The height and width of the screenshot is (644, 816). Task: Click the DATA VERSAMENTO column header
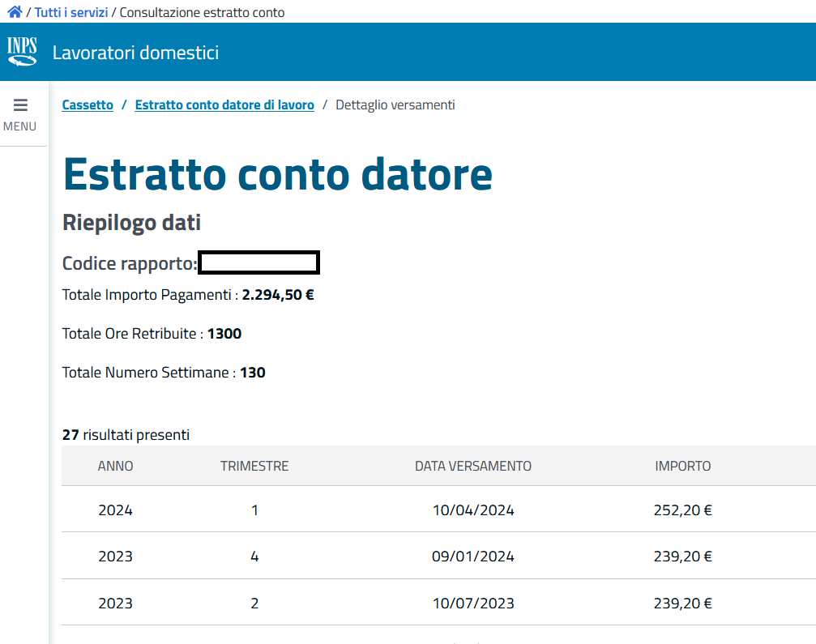[x=473, y=467]
